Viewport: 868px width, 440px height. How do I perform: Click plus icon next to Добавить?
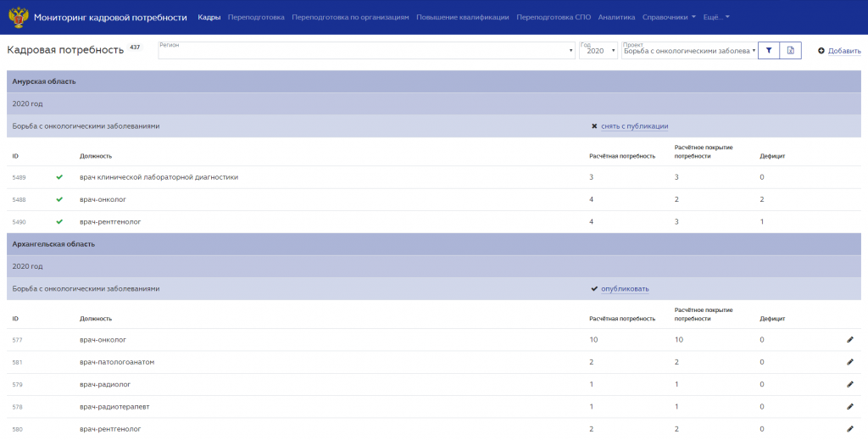(821, 51)
